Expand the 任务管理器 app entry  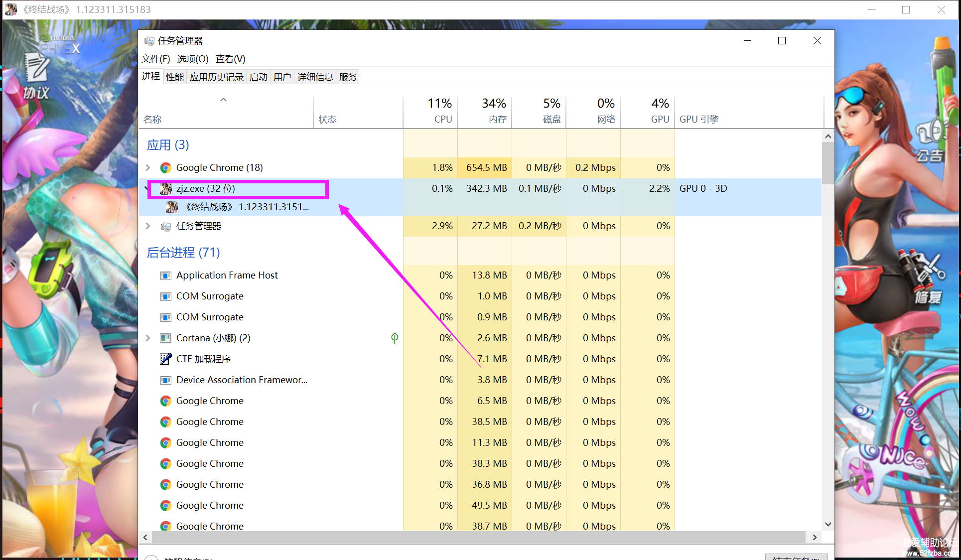click(x=148, y=226)
